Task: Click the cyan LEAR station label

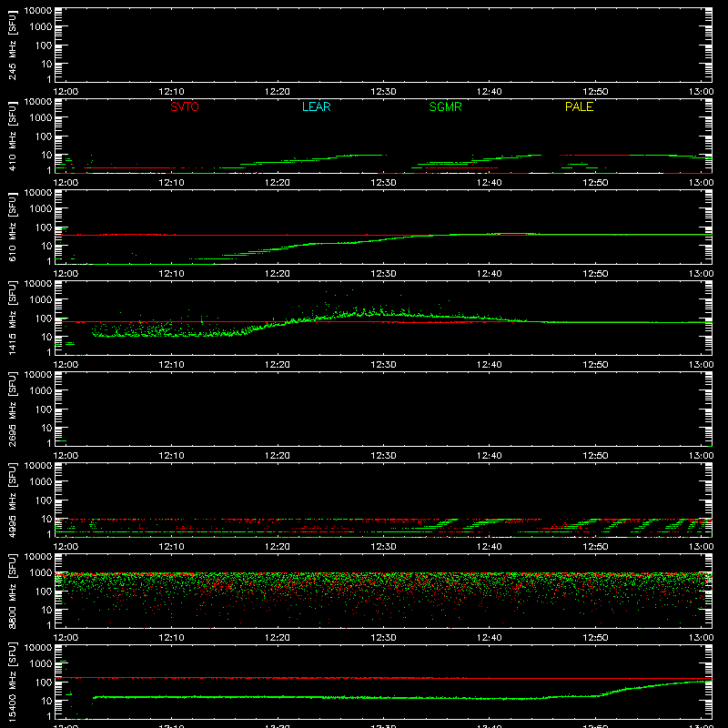Action: click(x=316, y=106)
